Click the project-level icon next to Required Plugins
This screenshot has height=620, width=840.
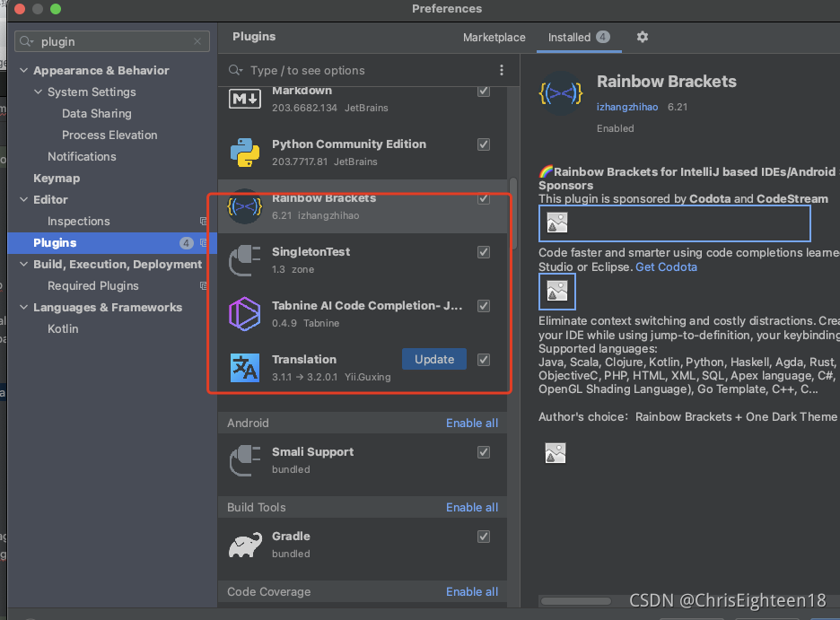point(204,286)
